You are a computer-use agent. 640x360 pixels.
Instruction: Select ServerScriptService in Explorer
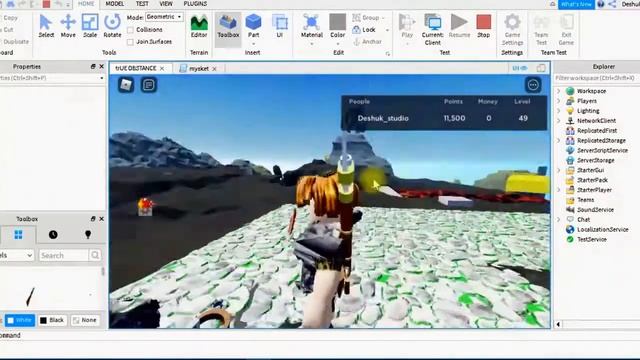point(602,151)
